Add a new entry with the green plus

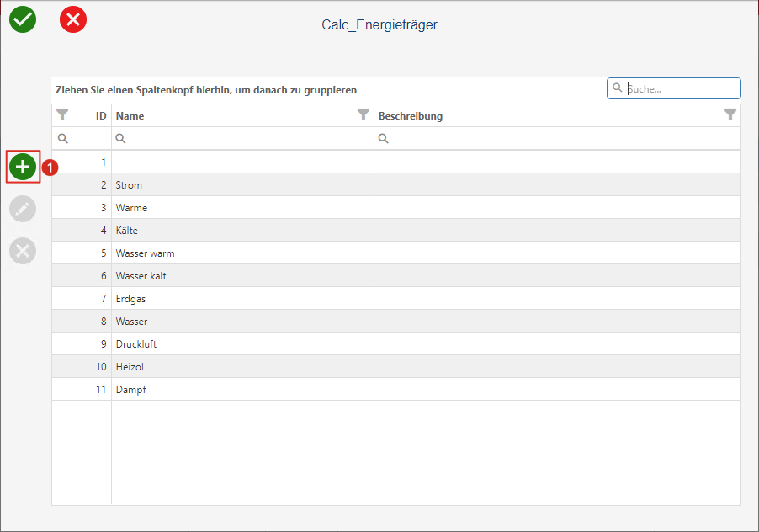click(23, 167)
